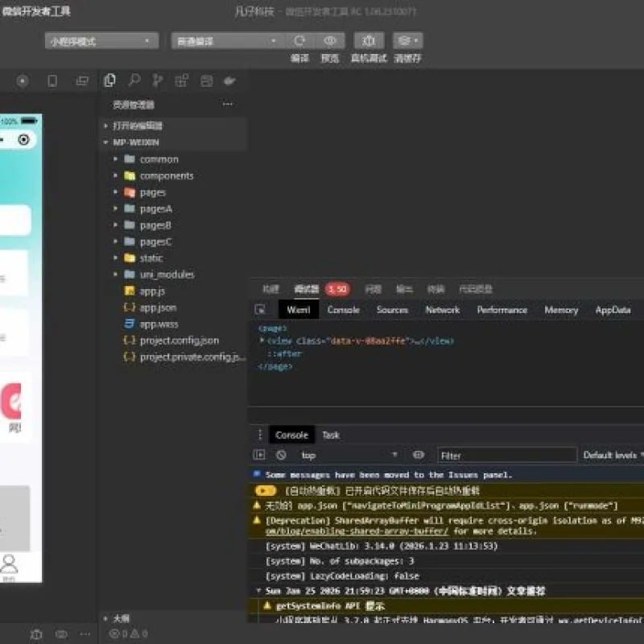Open app.wxss file
Viewport: 644px width, 644px height.
159,324
